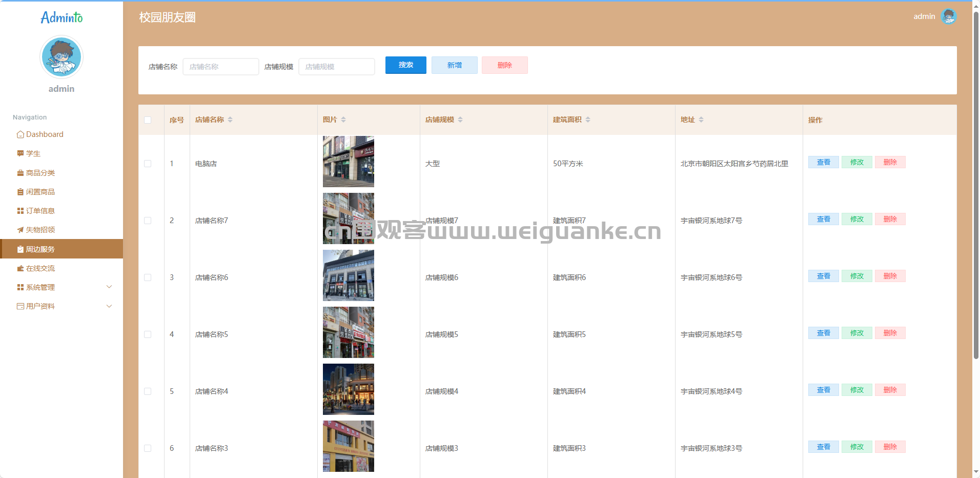Open the 店铺名称4 shop thumbnail

(349, 389)
